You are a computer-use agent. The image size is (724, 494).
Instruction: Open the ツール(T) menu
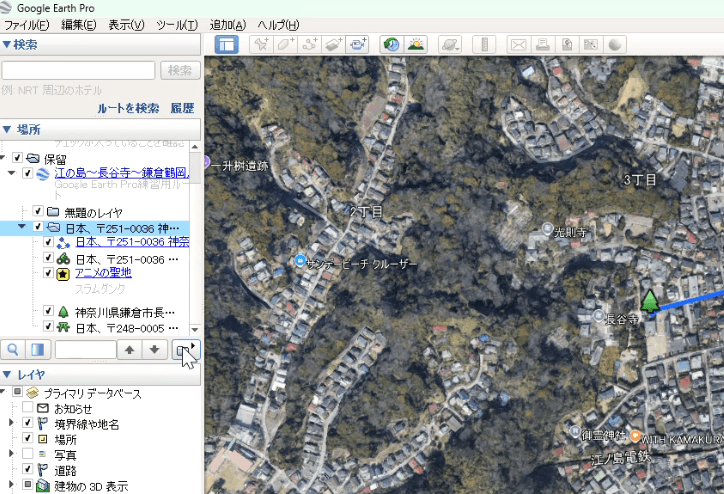[177, 24]
